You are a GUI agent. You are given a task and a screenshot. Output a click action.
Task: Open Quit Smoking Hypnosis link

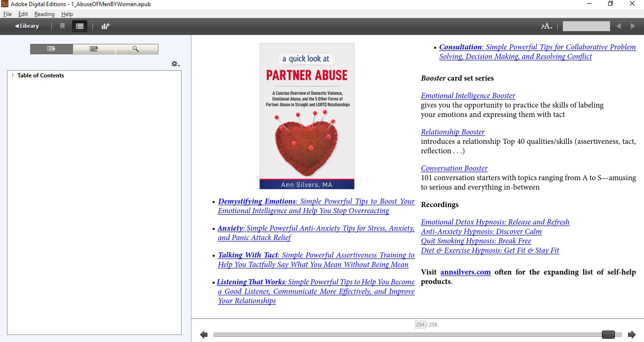476,241
